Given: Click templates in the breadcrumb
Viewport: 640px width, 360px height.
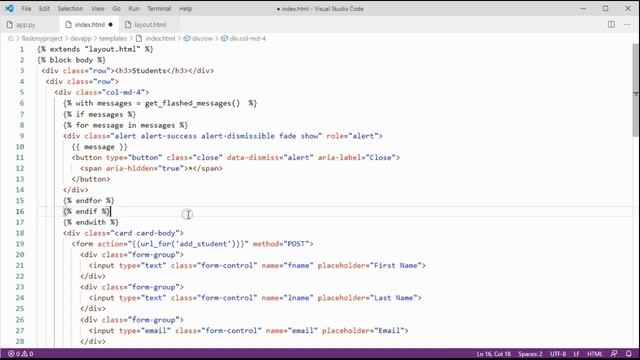Looking at the screenshot, I should 113,38.
